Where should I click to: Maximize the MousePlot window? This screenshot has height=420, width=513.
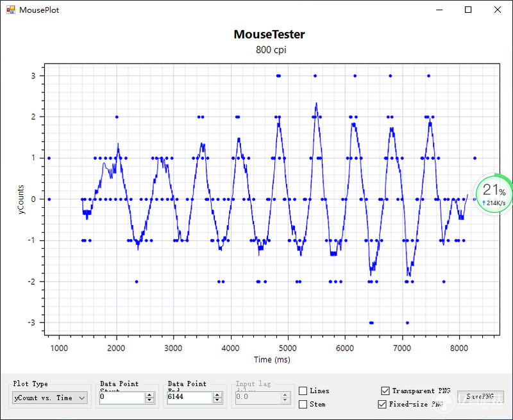[x=468, y=10]
